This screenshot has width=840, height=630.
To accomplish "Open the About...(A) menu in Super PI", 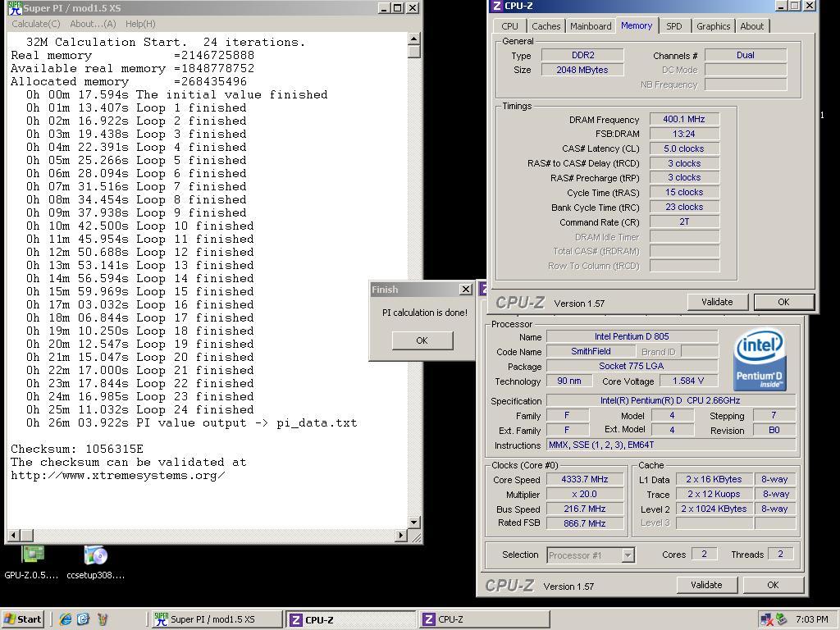I will tap(93, 24).
